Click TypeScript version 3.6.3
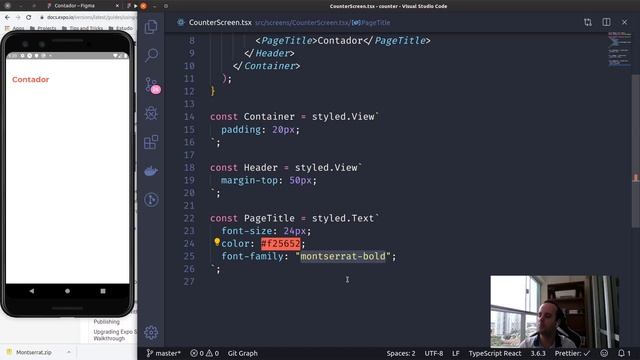 click(538, 353)
